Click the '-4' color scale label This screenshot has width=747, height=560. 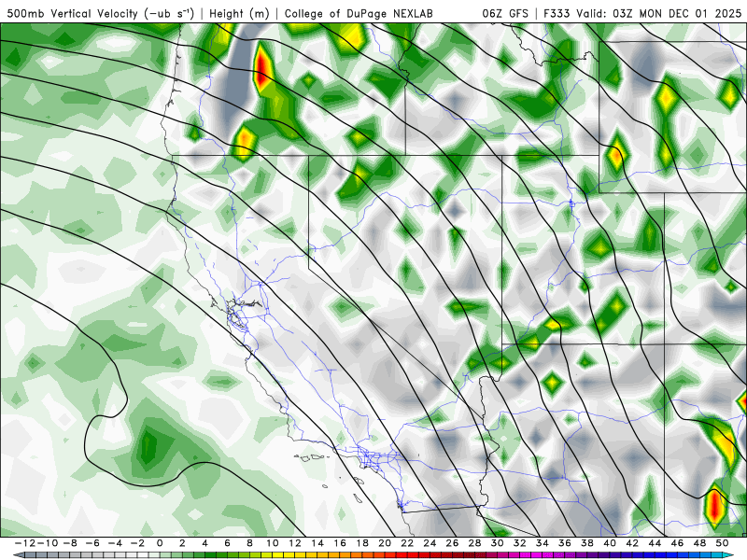(114, 543)
